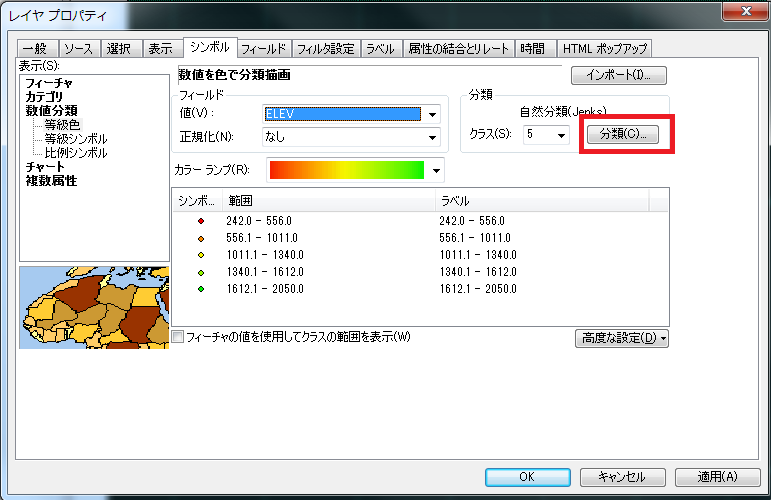Open the 値 field dropdown showing ELEV
Screen dimensions: 775x500
[351, 114]
